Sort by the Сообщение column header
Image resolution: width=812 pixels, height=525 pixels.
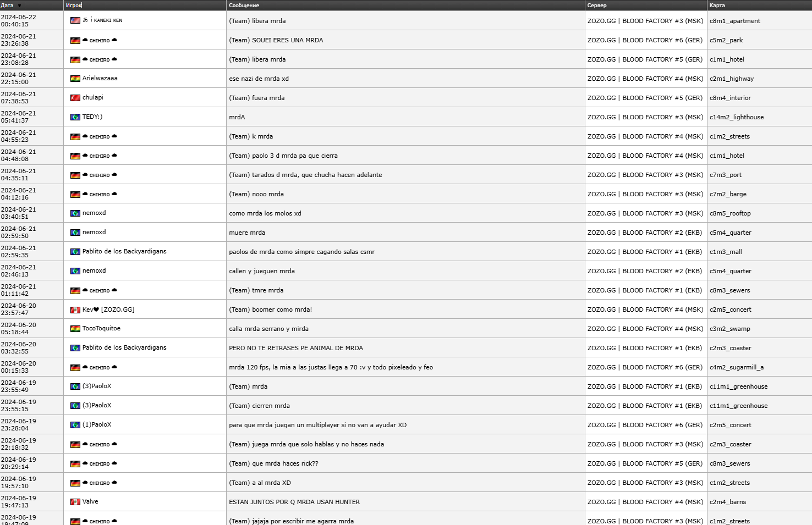click(244, 5)
